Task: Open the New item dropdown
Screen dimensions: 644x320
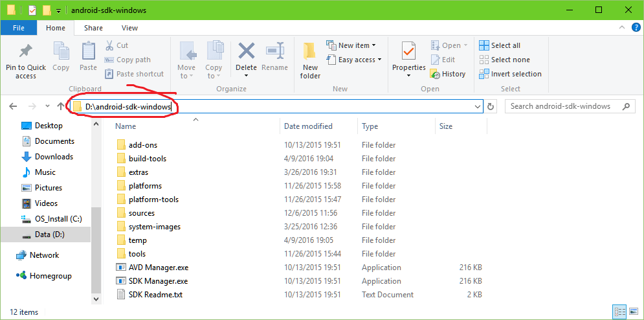Action: pyautogui.click(x=351, y=45)
